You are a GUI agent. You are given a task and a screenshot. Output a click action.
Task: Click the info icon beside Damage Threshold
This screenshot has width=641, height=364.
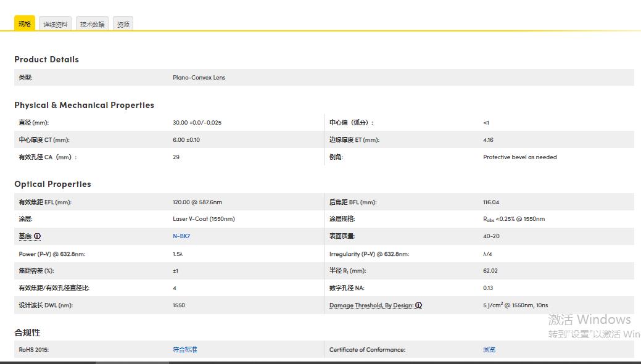point(418,305)
